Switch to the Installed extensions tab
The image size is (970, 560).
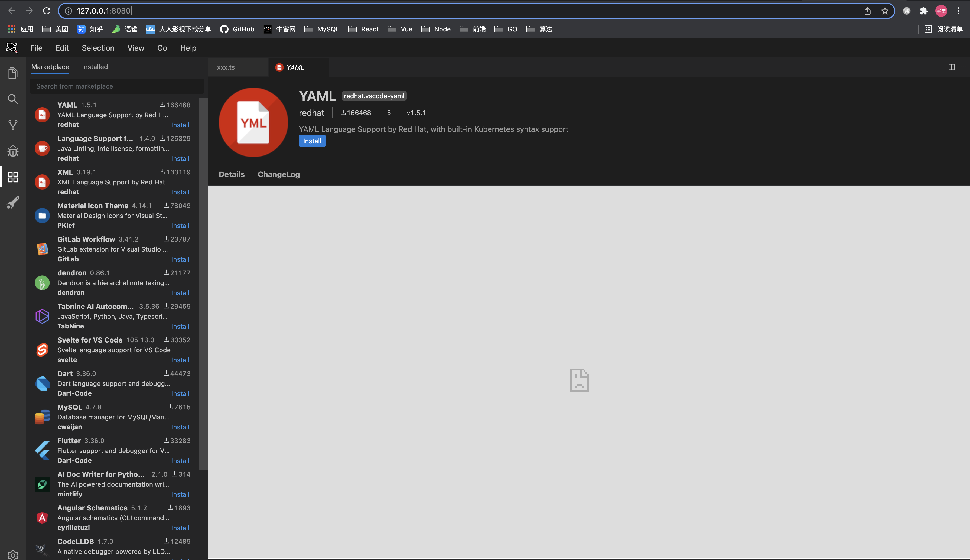coord(95,67)
